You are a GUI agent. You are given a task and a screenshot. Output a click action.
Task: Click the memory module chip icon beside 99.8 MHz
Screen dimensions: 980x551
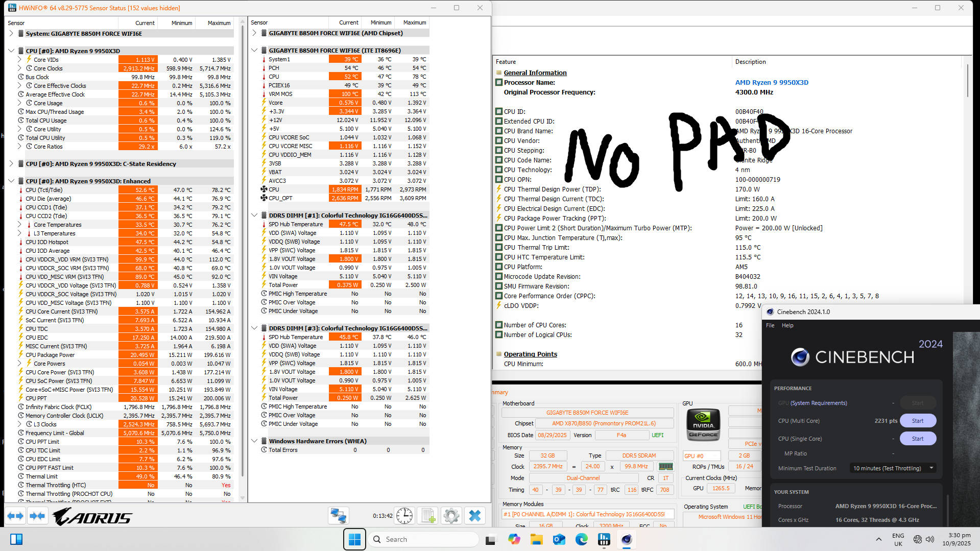pyautogui.click(x=665, y=466)
